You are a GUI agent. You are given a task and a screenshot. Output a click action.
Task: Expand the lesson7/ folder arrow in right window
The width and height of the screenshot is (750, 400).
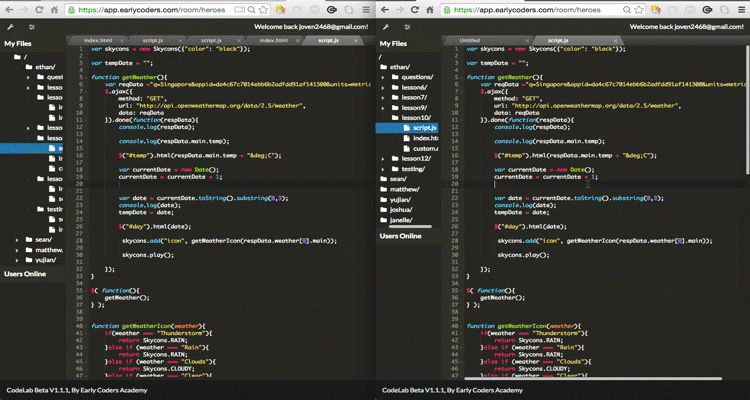click(383, 97)
